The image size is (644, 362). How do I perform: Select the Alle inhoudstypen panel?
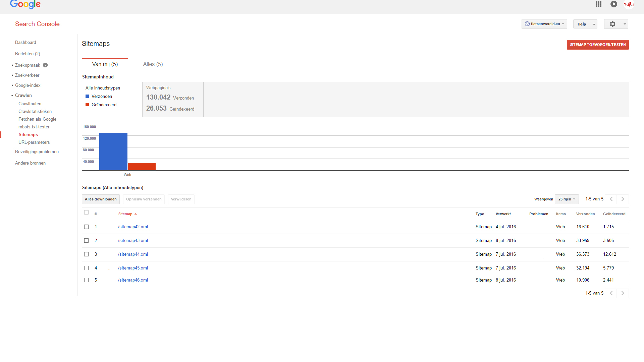(112, 100)
